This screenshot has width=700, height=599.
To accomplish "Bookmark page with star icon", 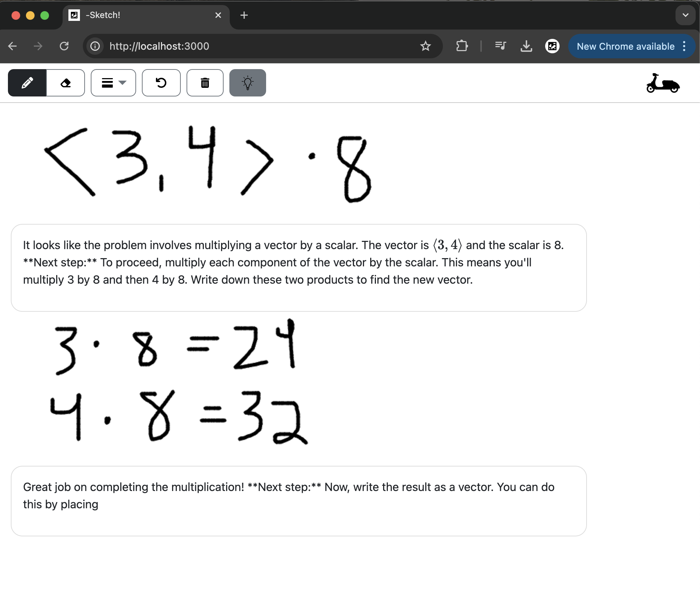I will (425, 46).
